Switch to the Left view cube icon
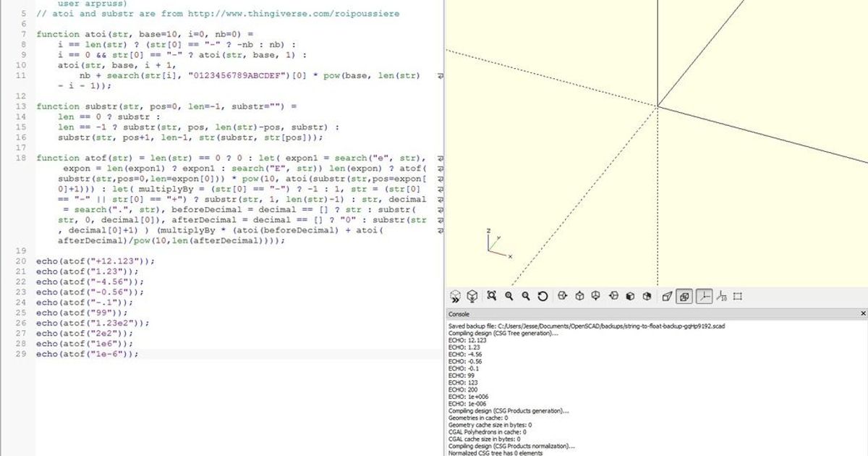 click(x=614, y=296)
